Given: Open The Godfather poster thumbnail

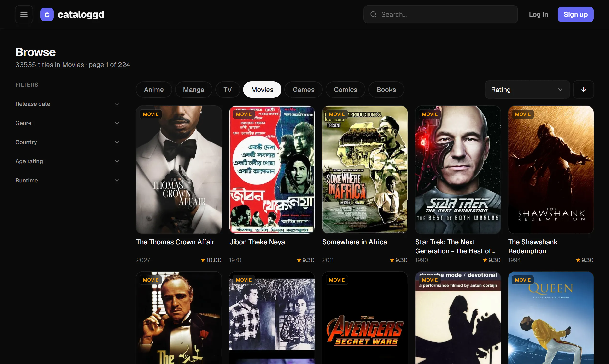Looking at the screenshot, I should (x=179, y=318).
